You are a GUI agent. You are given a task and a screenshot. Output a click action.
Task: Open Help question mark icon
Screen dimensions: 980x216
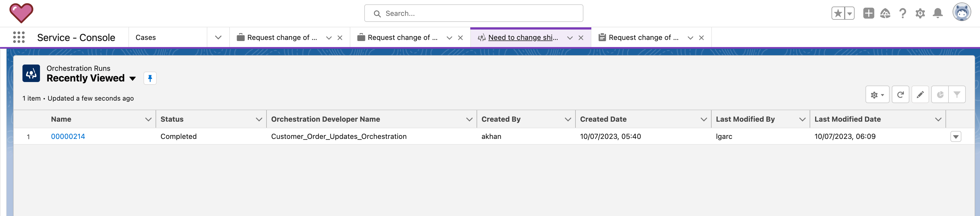pos(902,13)
